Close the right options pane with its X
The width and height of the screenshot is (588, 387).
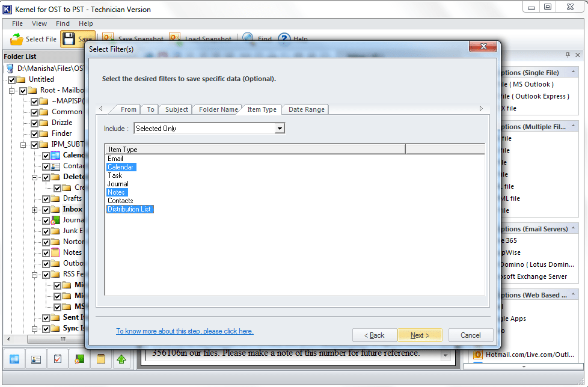(x=578, y=55)
